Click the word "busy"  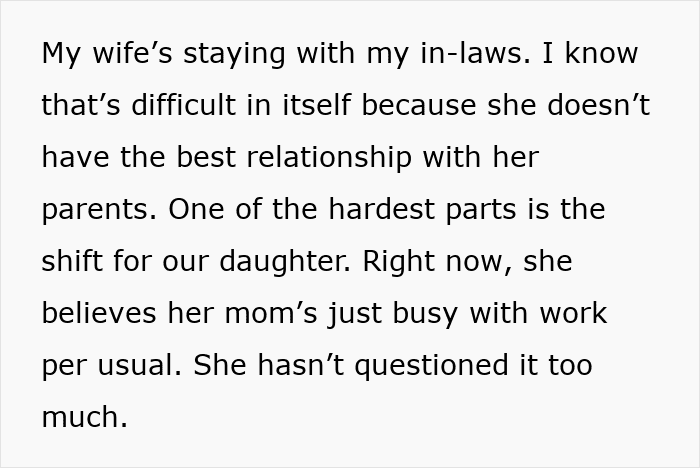425,315
